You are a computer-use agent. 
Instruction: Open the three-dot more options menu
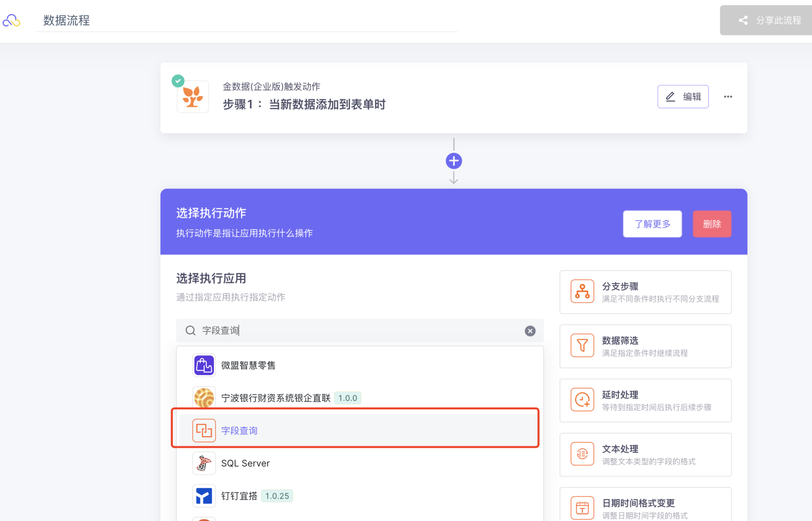click(x=728, y=97)
